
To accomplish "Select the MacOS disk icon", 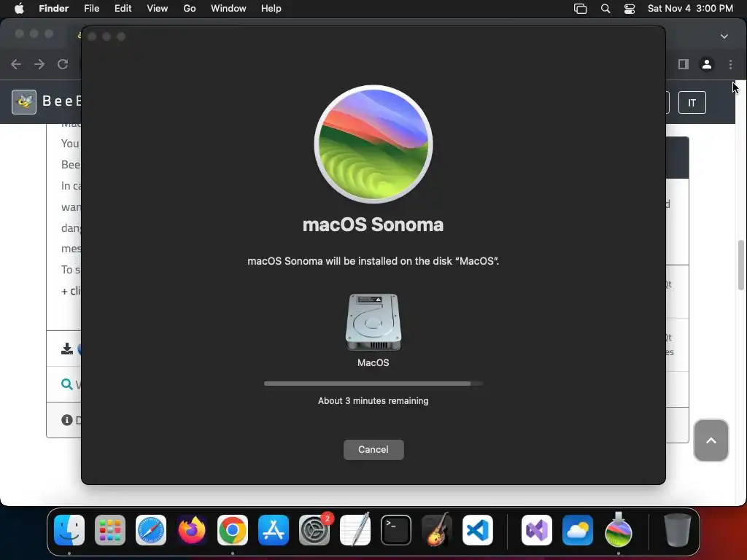I will click(373, 322).
